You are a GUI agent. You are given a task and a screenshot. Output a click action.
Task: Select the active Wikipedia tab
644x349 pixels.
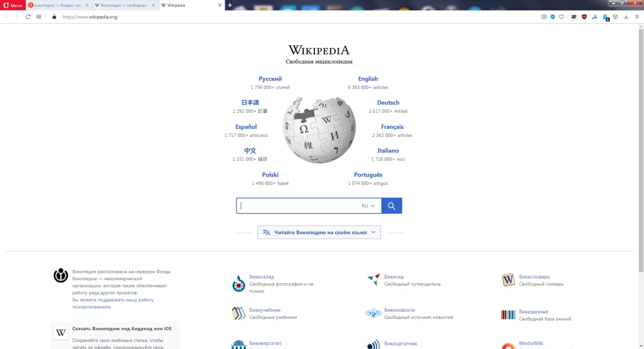click(x=192, y=5)
